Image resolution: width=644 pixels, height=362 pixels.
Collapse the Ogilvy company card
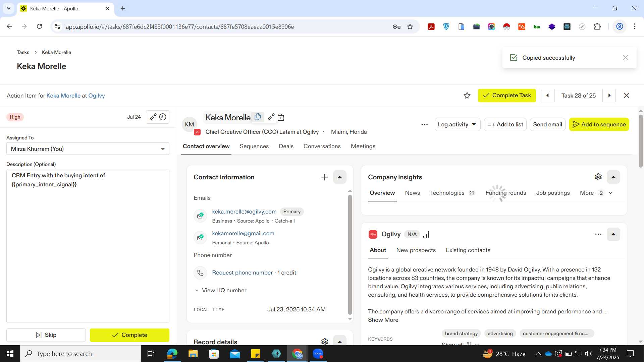613,234
